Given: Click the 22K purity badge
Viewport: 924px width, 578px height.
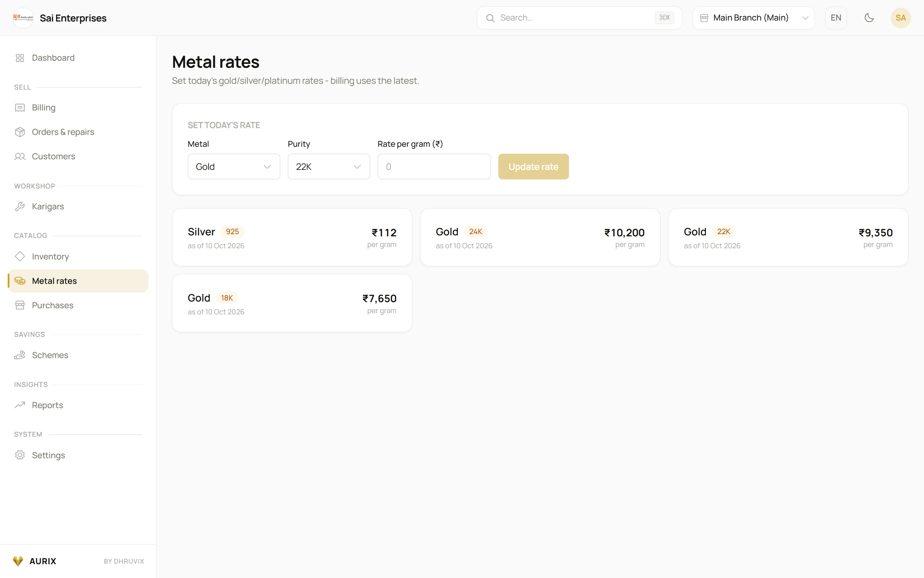Looking at the screenshot, I should (x=723, y=232).
